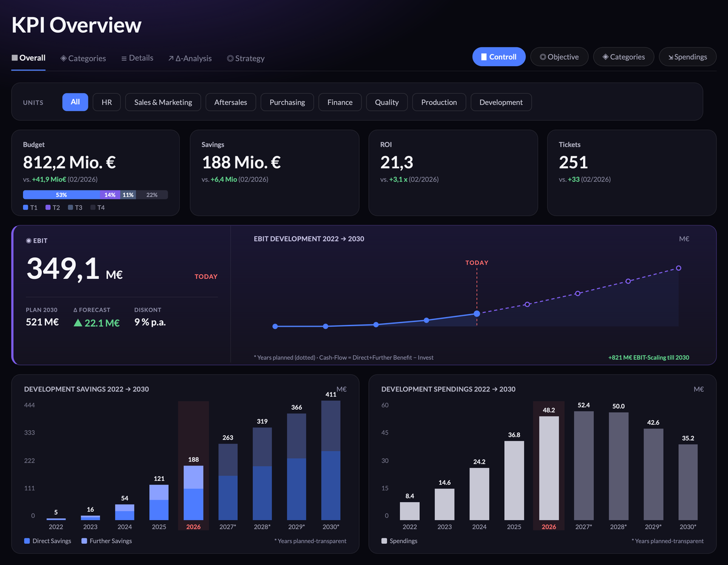Click the 11% T3 budget bar segment

coord(128,195)
